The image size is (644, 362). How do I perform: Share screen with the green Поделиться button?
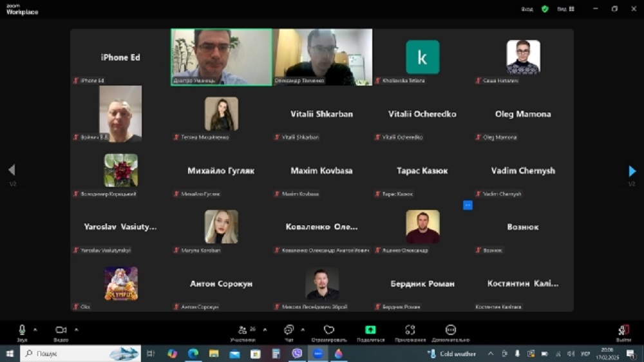(370, 333)
